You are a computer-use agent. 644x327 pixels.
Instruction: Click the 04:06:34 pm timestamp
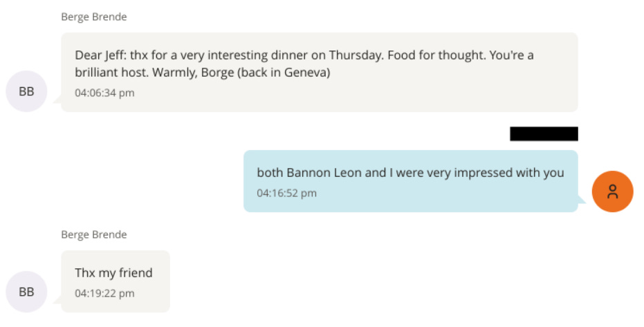coord(104,93)
